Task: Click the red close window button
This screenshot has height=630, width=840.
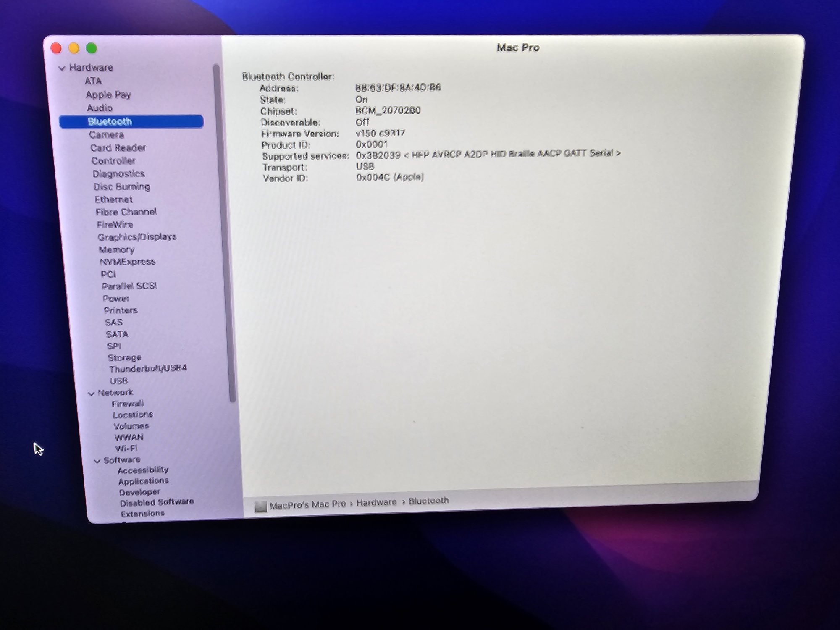Action: pos(56,48)
